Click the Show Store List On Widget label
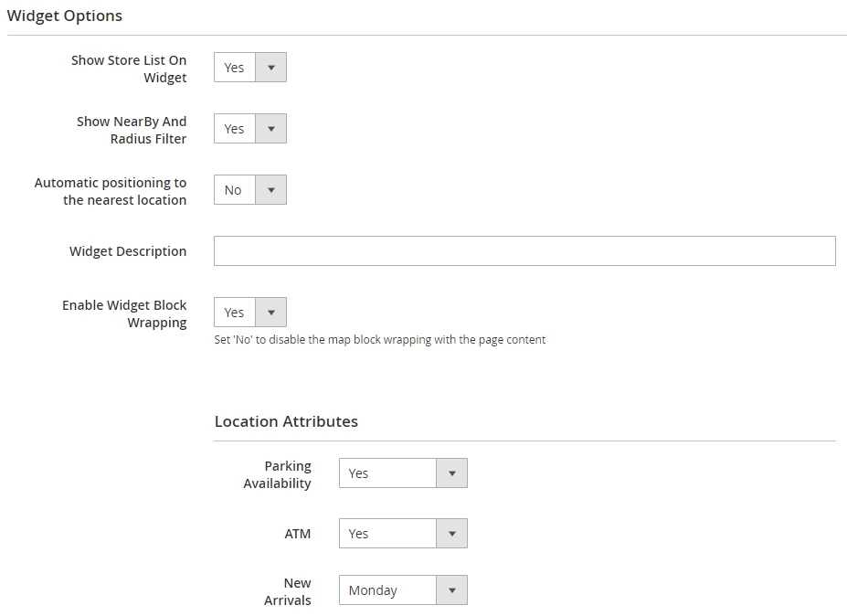 coord(129,69)
